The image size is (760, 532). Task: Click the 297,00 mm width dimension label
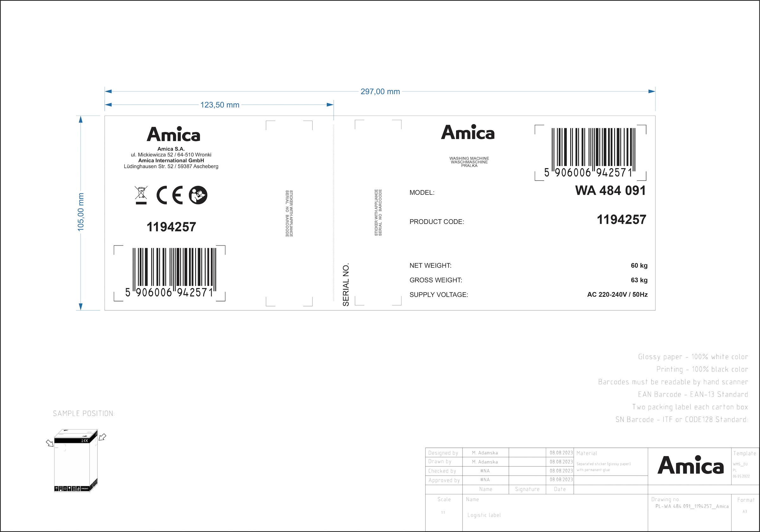coord(380,92)
